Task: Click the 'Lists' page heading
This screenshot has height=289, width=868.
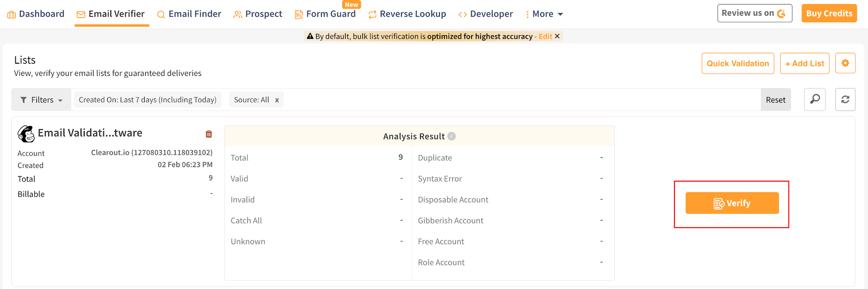Action: coord(25,60)
